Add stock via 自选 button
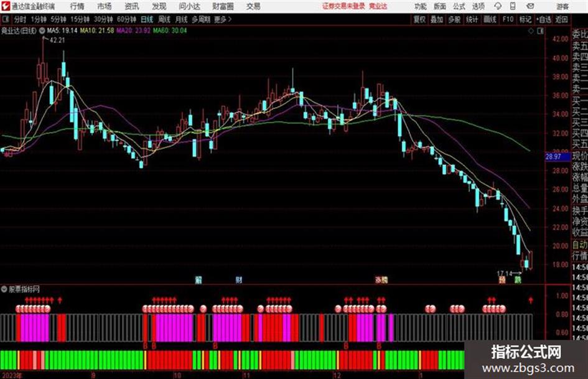This screenshot has width=588, height=379. [543, 19]
